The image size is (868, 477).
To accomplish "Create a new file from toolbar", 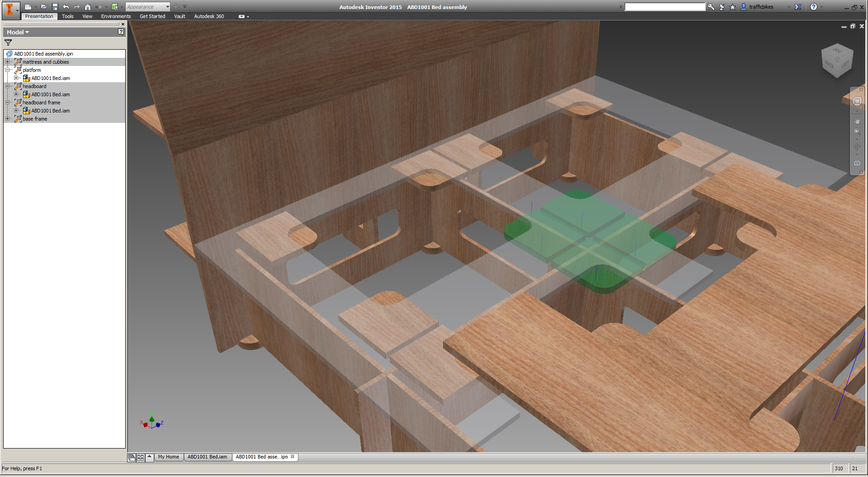I will point(28,7).
